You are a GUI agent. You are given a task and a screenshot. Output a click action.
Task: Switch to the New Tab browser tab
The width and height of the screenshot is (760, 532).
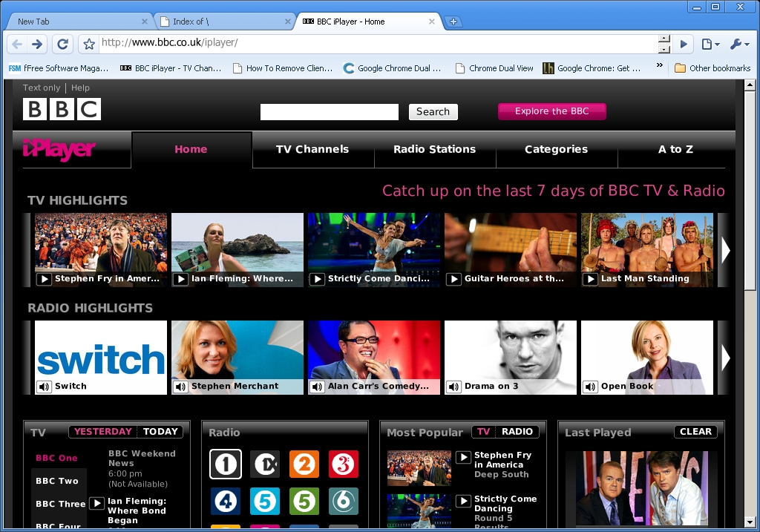(x=79, y=22)
